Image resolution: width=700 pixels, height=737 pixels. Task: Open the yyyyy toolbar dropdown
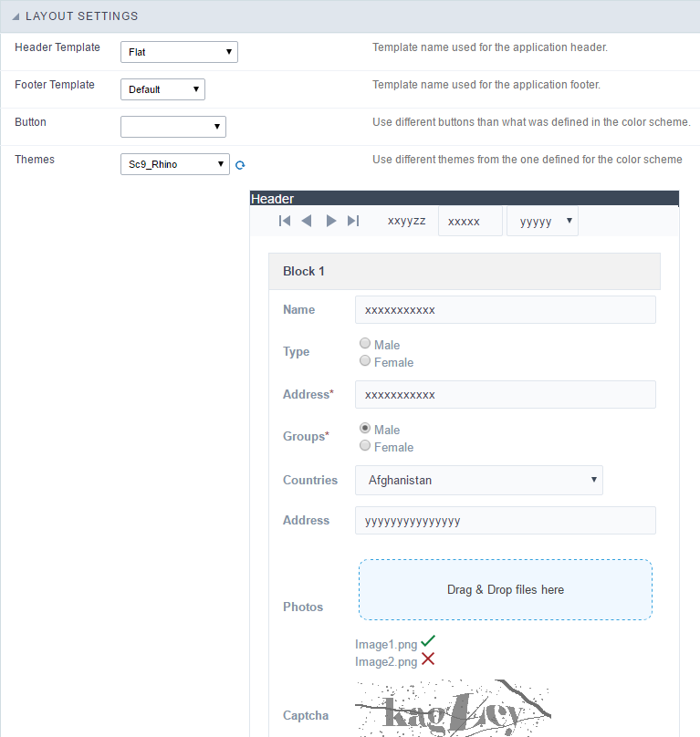click(542, 221)
